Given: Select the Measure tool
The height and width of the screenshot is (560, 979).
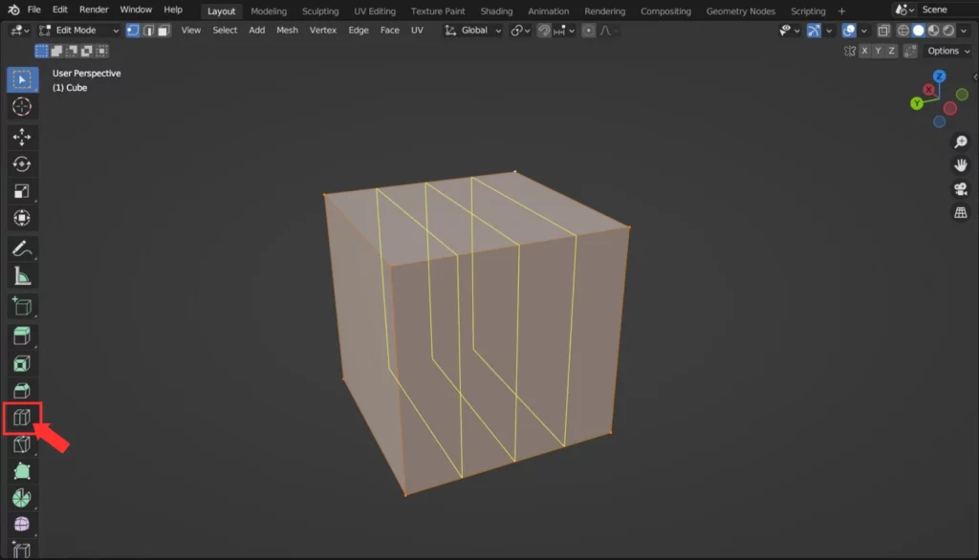Looking at the screenshot, I should [x=22, y=276].
